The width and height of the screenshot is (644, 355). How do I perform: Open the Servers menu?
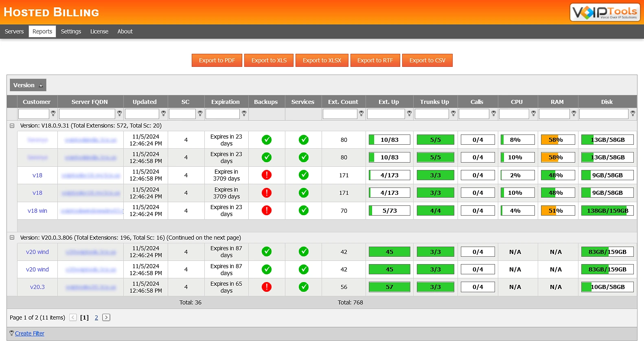(x=14, y=31)
